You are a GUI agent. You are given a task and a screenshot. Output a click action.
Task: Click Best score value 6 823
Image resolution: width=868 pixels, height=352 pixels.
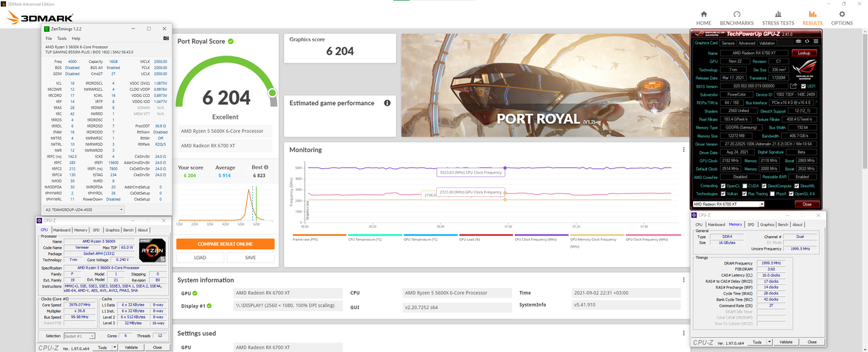260,176
